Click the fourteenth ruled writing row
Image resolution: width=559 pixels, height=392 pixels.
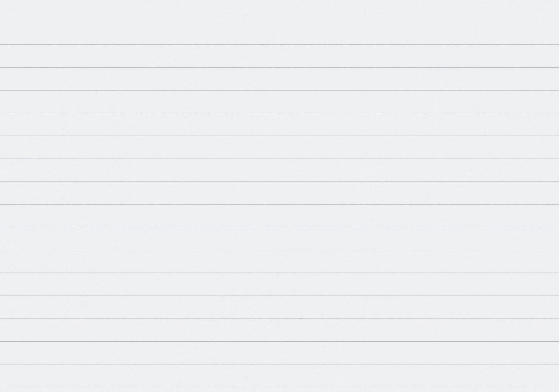279,353
